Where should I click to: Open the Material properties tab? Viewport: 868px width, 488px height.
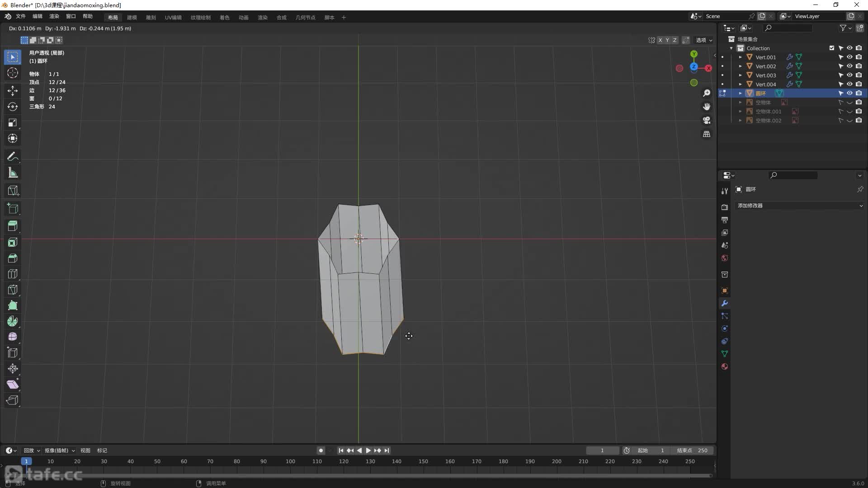click(725, 366)
